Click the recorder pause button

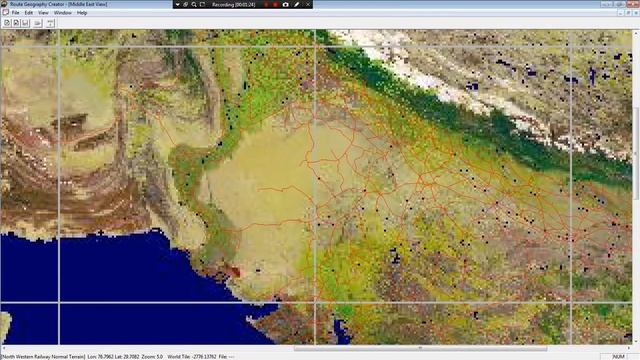click(267, 4)
